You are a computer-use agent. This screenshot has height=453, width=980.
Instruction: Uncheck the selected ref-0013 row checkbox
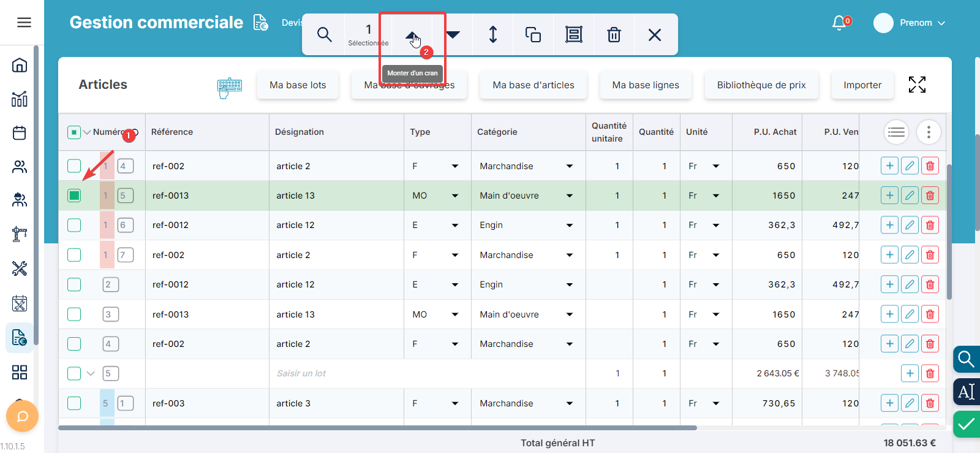click(74, 196)
